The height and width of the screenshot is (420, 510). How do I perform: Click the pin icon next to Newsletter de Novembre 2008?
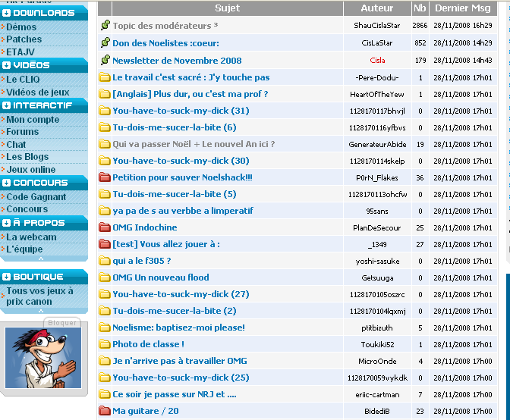pos(105,61)
